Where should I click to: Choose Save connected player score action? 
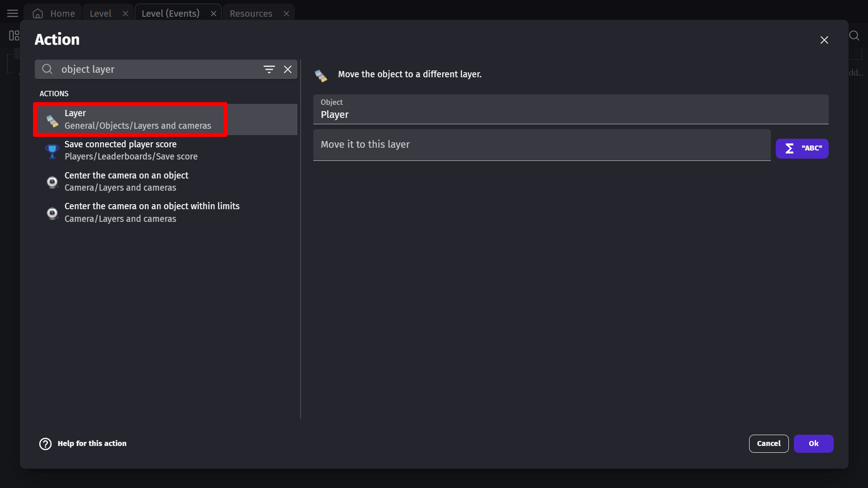click(x=131, y=150)
